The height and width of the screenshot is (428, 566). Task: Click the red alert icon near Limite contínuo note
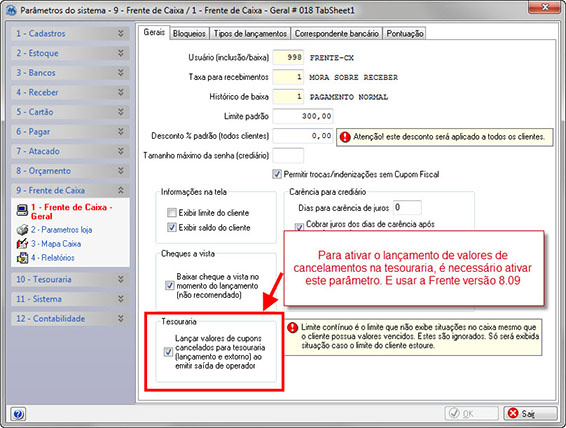point(292,327)
